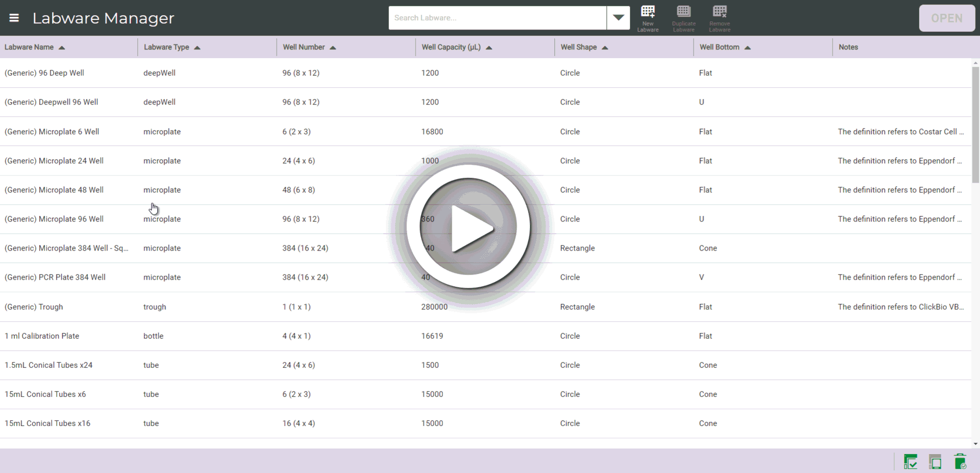This screenshot has height=473, width=980.
Task: Click into the Search Labware field
Action: (497, 18)
